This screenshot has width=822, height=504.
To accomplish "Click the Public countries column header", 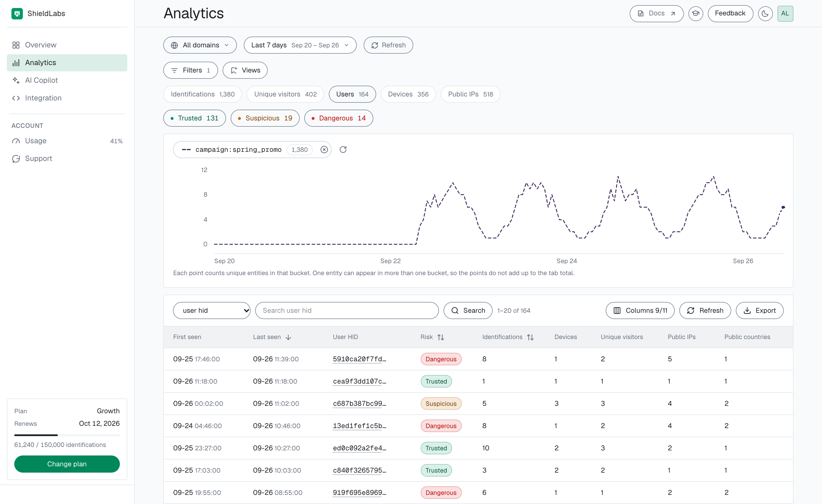I will pos(747,337).
